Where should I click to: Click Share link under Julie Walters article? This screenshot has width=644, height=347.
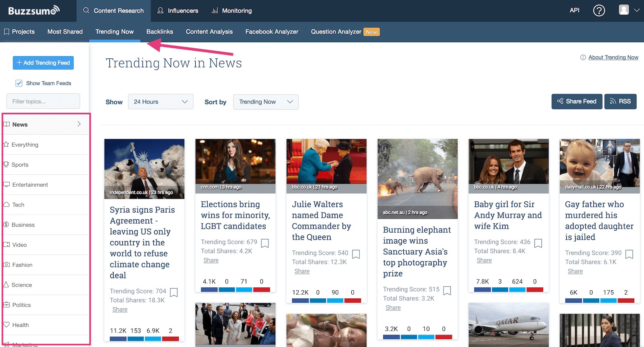[x=302, y=271]
